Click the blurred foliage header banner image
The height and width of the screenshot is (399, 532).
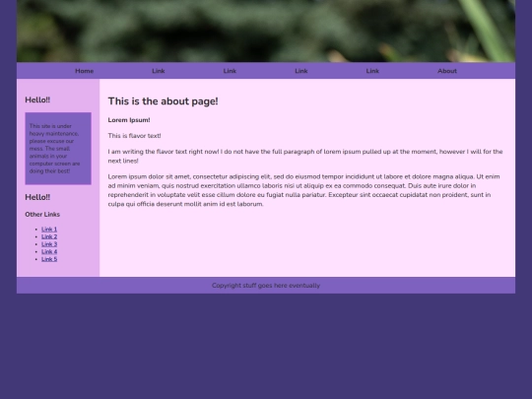tap(266, 31)
